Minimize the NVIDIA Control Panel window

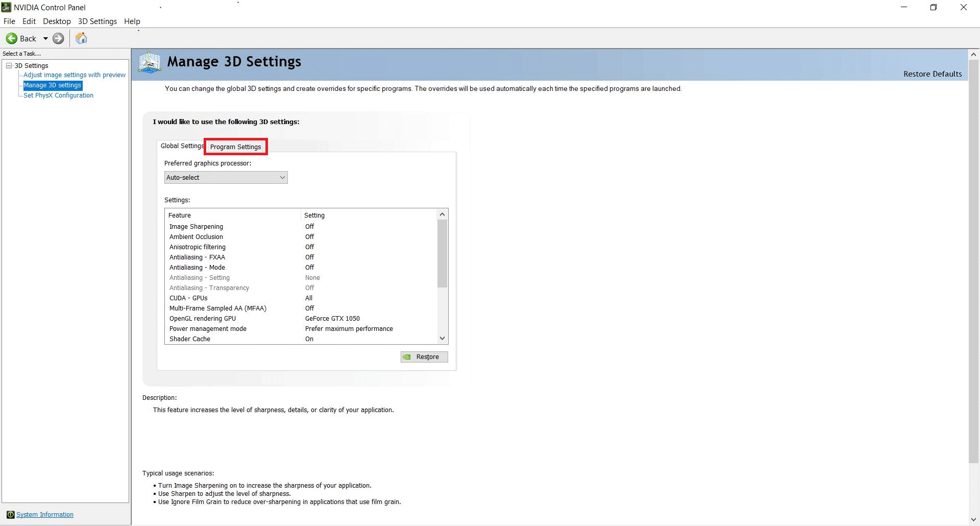(904, 7)
